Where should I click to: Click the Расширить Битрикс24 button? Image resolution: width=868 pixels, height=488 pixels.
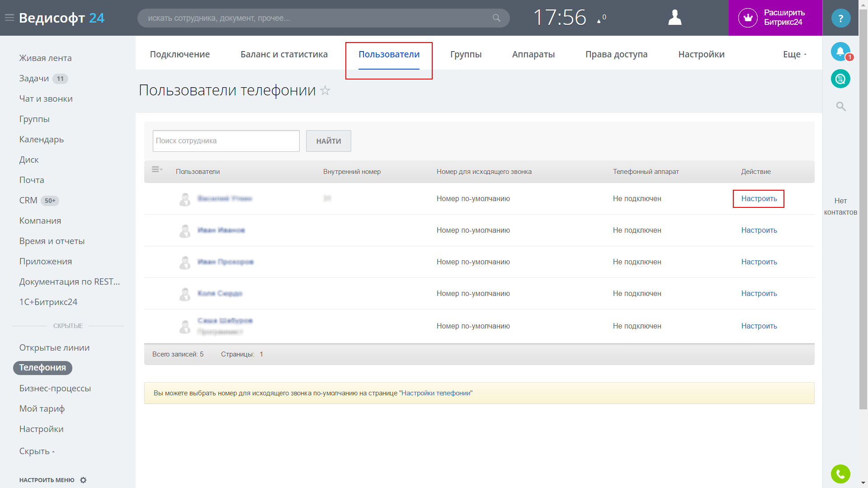[x=775, y=18]
